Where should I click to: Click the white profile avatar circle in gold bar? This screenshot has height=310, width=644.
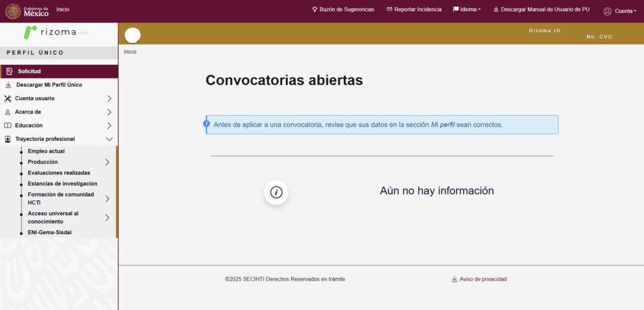click(x=132, y=35)
